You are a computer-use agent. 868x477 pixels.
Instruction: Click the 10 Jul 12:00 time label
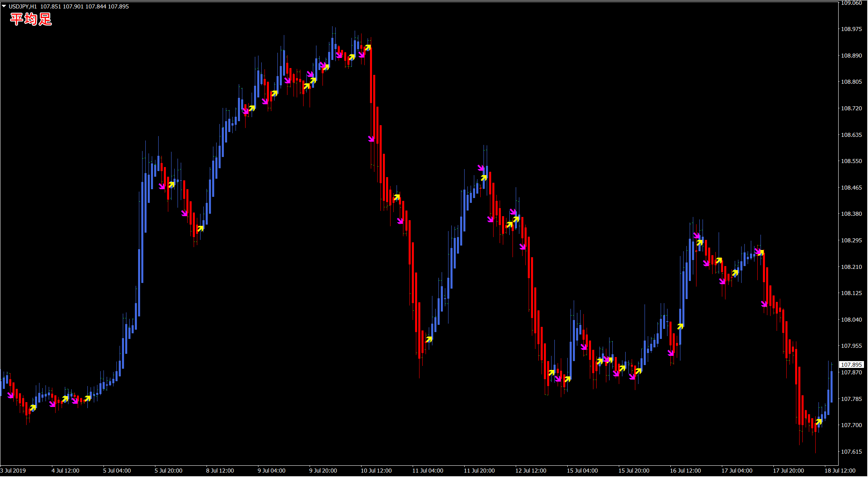tap(376, 471)
